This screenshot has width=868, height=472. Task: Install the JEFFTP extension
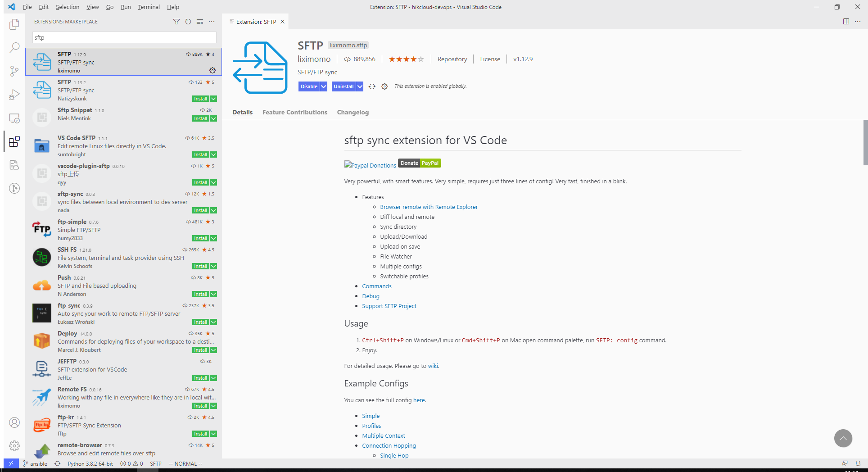coord(200,378)
